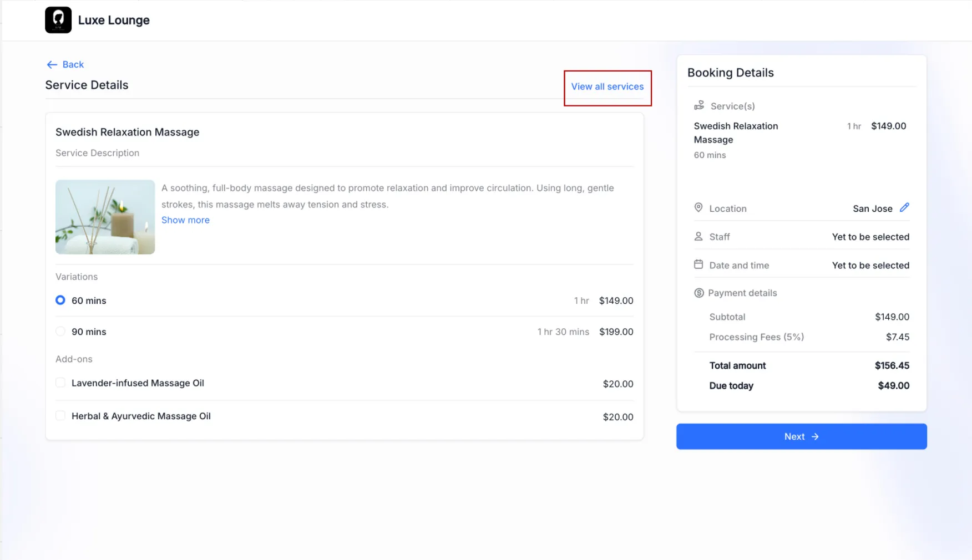
Task: Check the Herbal & Ayurvedic Massage Oil add-on
Action: tap(60, 415)
